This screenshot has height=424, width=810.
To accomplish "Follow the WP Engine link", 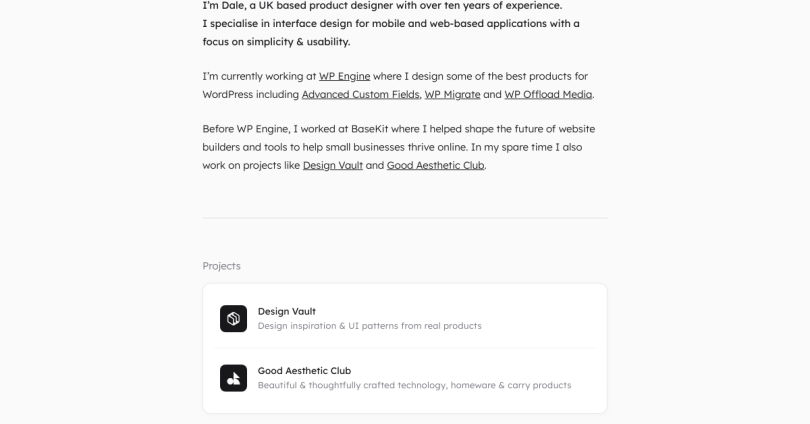I will click(x=345, y=76).
